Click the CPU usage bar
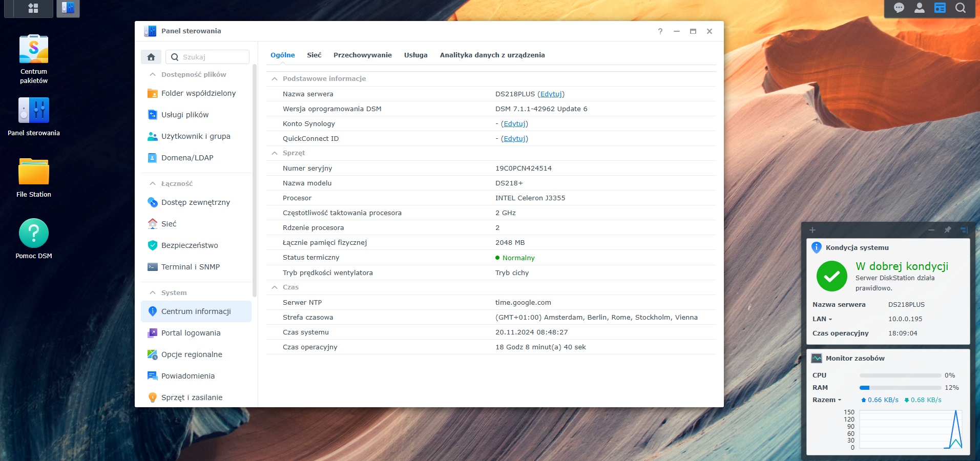The height and width of the screenshot is (461, 980). [900, 375]
